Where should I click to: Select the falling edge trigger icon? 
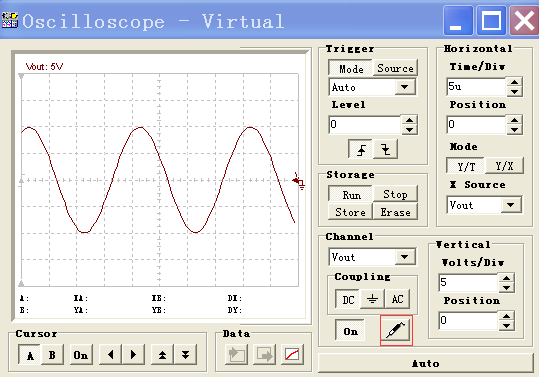[x=386, y=149]
